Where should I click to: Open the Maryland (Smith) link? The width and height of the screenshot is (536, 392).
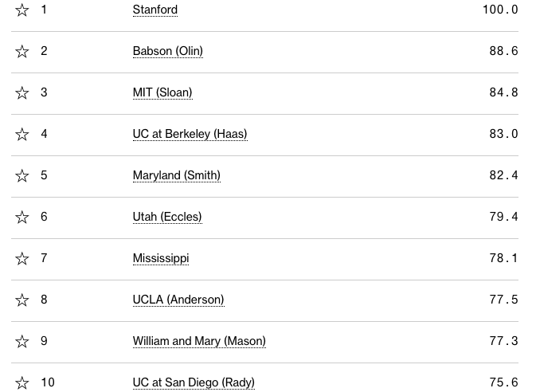176,176
